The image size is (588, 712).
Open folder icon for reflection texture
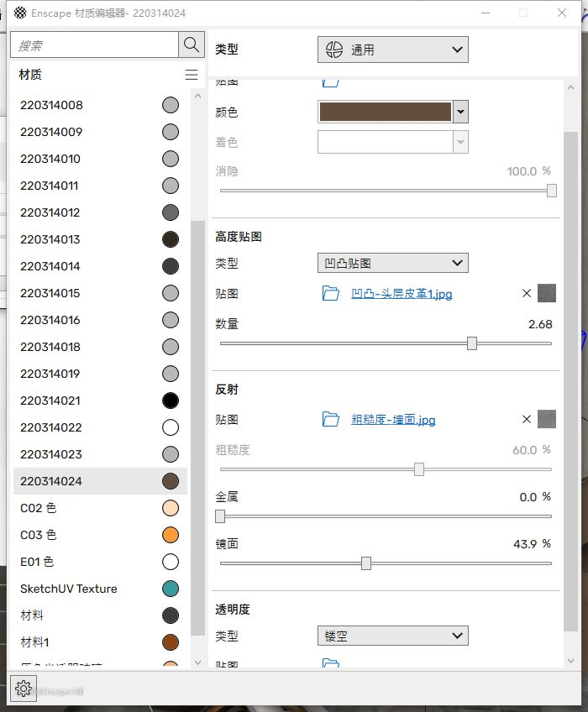pyautogui.click(x=331, y=419)
